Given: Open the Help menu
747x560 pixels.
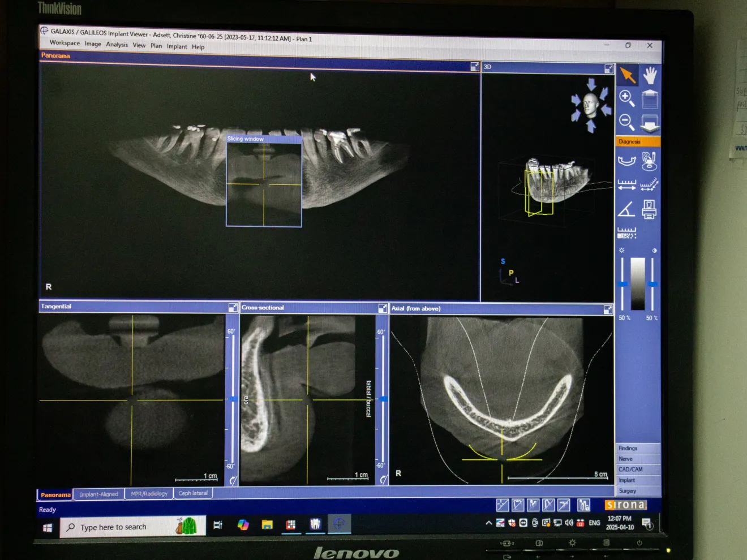Looking at the screenshot, I should [x=198, y=47].
